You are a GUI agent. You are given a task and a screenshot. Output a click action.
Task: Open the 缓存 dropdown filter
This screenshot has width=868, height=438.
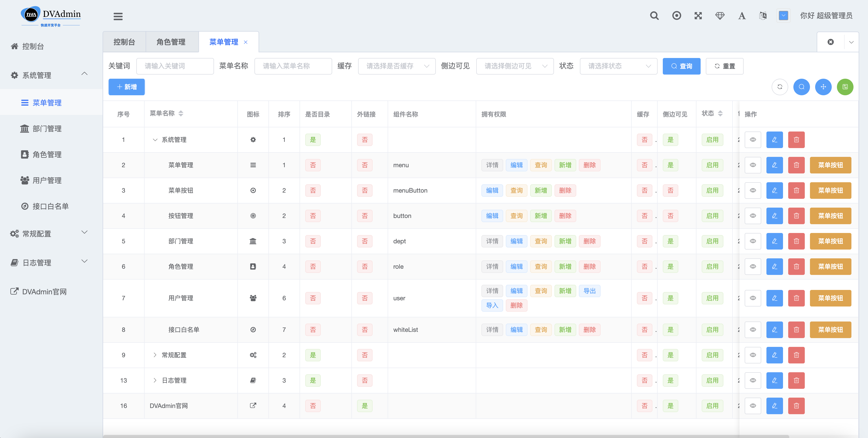(x=397, y=66)
